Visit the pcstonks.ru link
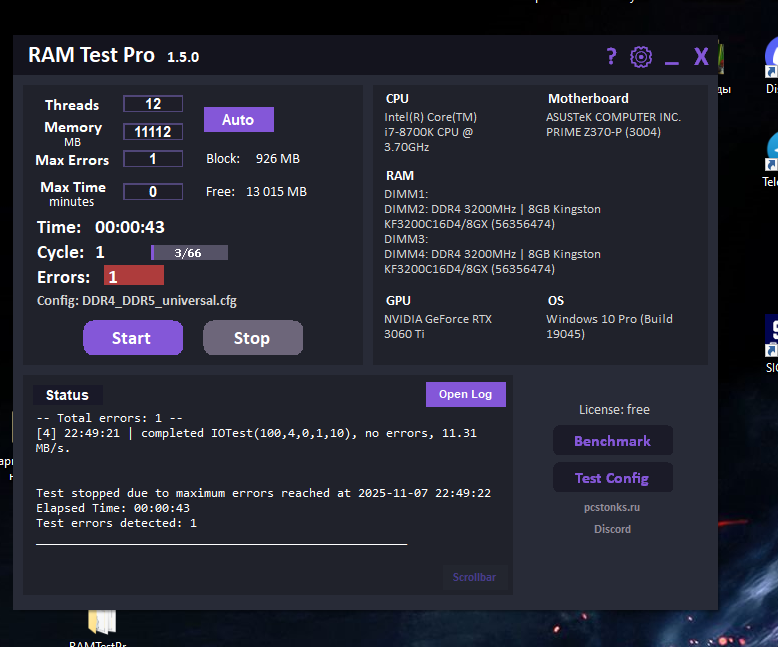Viewport: 778px width, 647px height. [612, 508]
